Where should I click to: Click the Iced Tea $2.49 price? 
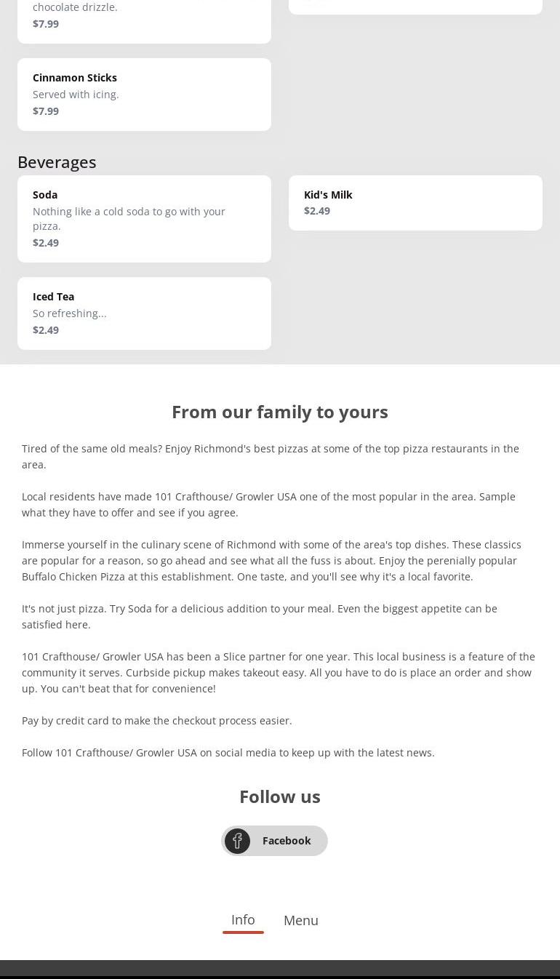[46, 330]
